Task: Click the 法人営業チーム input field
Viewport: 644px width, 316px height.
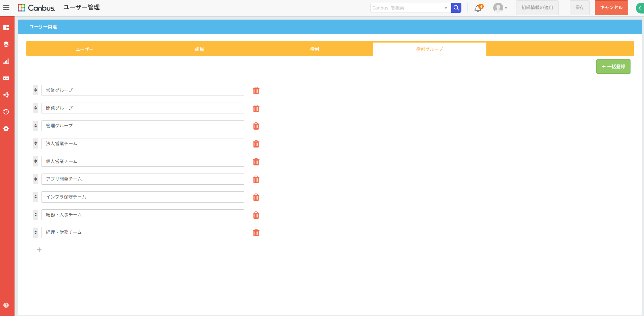Action: click(142, 143)
